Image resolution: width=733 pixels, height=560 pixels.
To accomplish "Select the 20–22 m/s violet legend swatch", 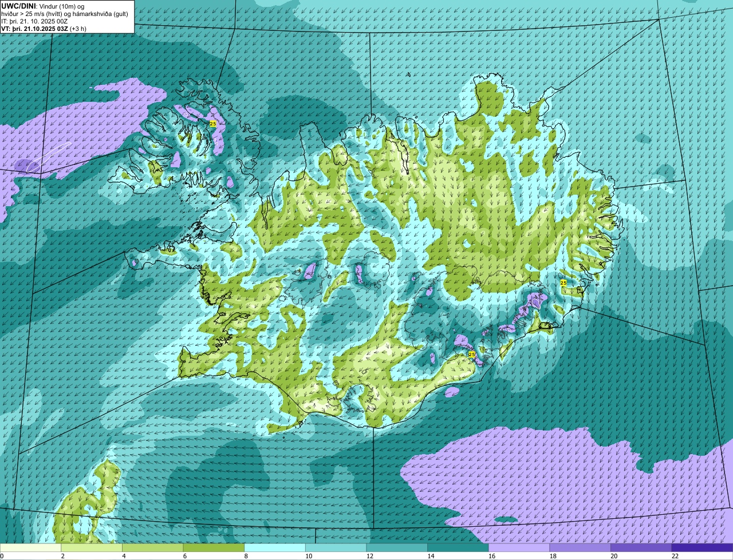I will [641, 547].
